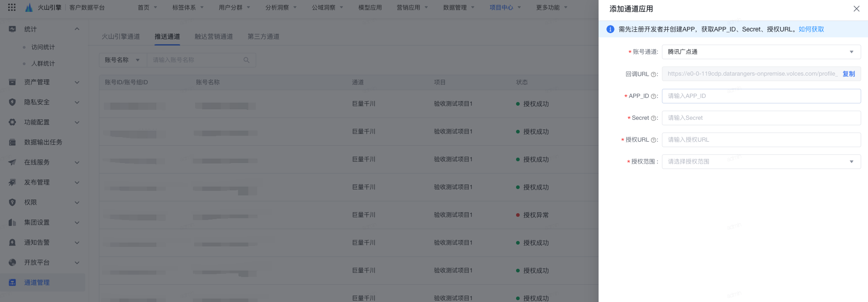
Task: Close the 添加通道应用 panel
Action: coord(856,9)
